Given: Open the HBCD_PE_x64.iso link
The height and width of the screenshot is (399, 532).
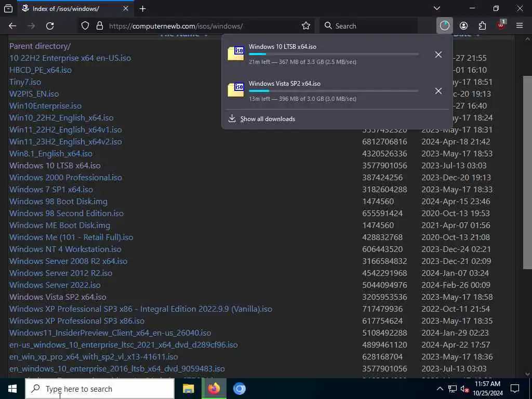Looking at the screenshot, I should click(41, 70).
